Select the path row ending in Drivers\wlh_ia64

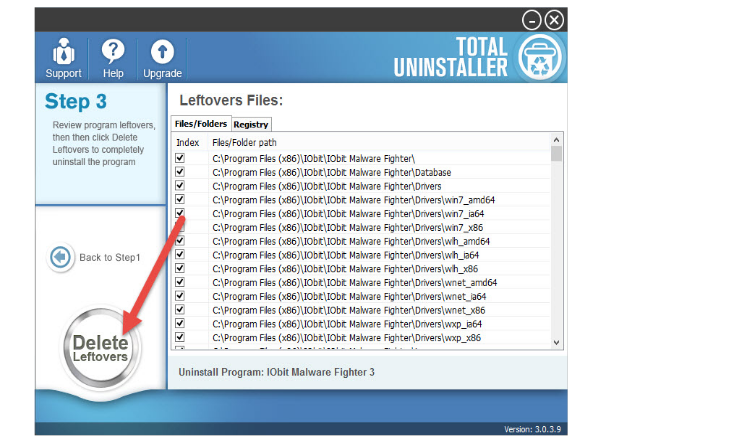pyautogui.click(x=346, y=255)
